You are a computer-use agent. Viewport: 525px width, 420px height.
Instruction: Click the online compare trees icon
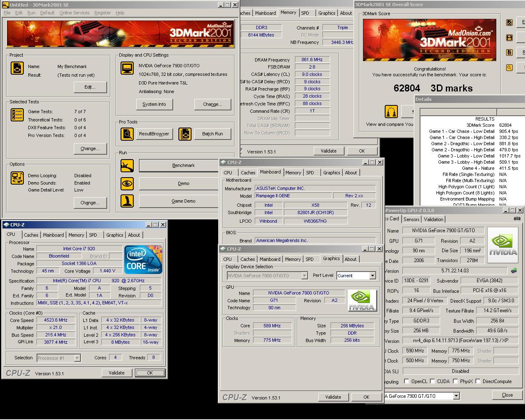pyautogui.click(x=391, y=112)
